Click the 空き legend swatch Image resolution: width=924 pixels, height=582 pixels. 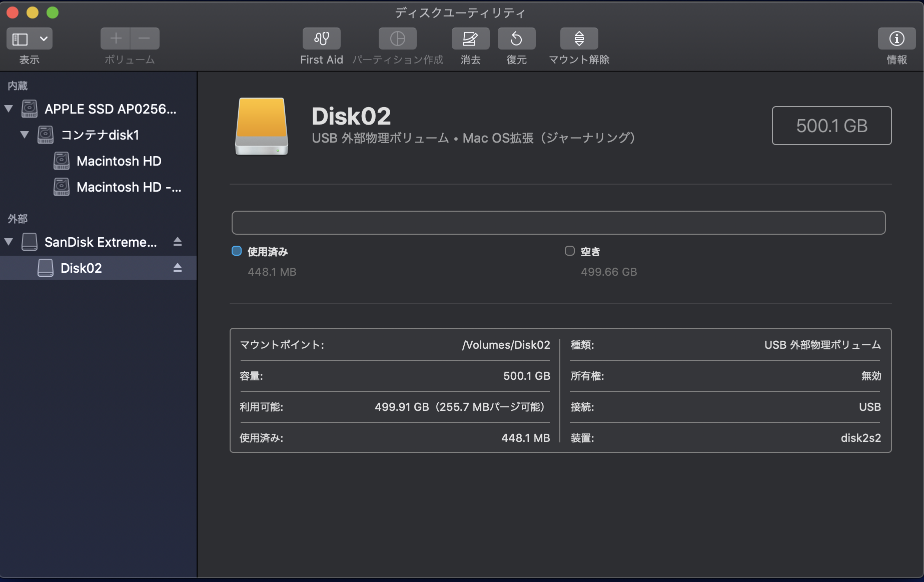tap(570, 251)
